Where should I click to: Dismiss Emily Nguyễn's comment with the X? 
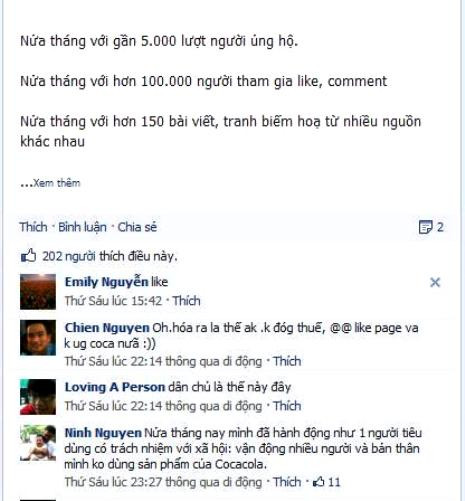[x=435, y=282]
